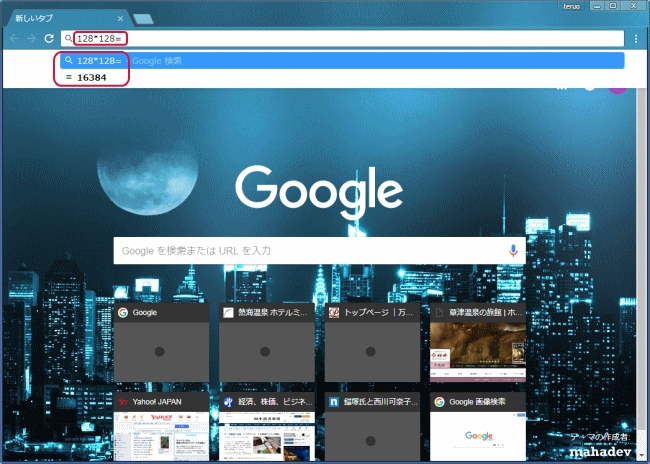The width and height of the screenshot is (650, 464).
Task: Go back using the back arrow
Action: coord(15,39)
